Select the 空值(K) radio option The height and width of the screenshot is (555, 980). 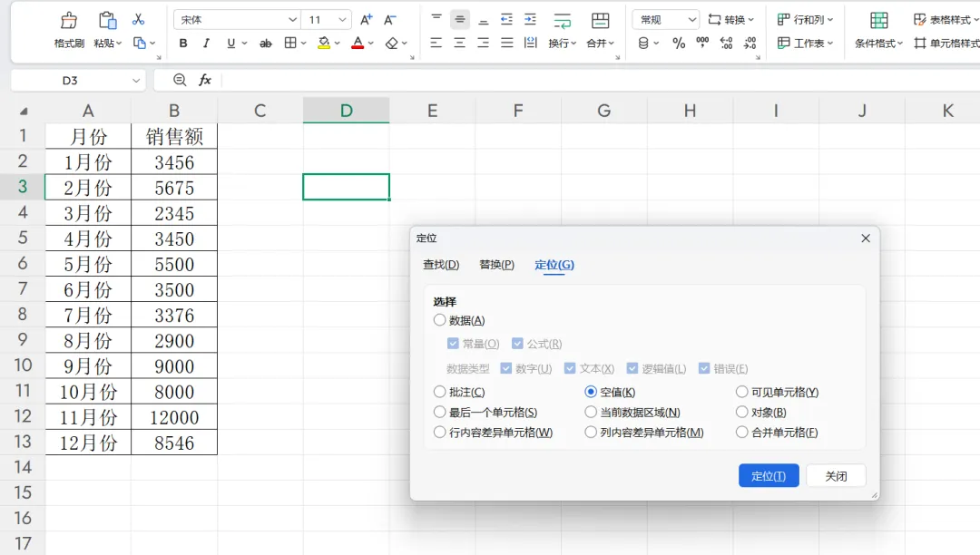coord(591,392)
